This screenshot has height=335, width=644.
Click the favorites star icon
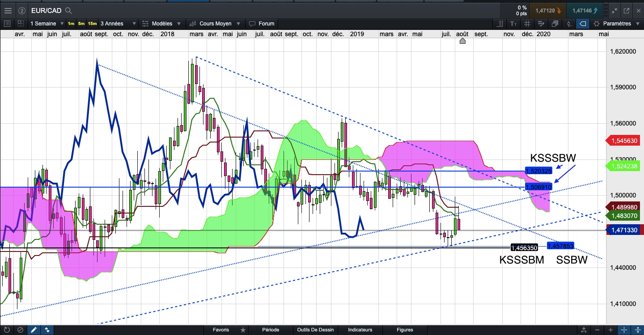pos(243,330)
